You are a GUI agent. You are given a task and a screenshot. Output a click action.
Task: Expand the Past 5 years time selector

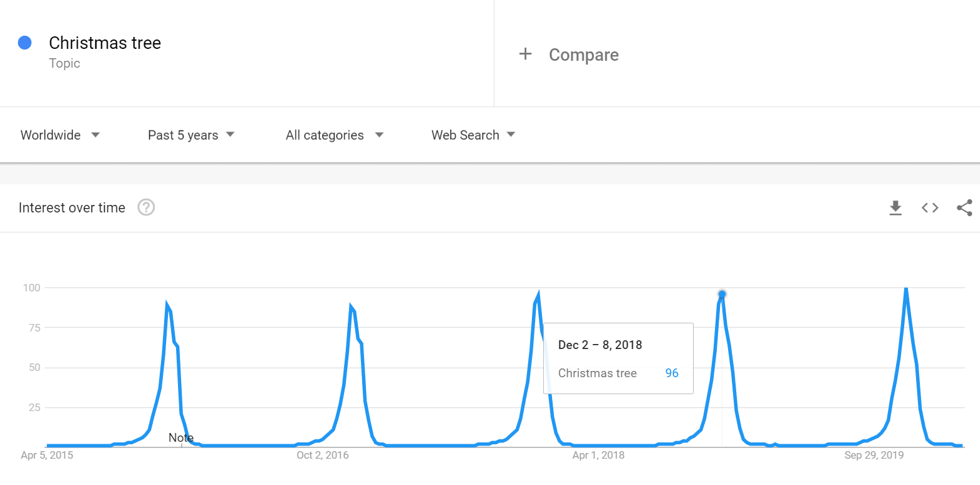[191, 135]
